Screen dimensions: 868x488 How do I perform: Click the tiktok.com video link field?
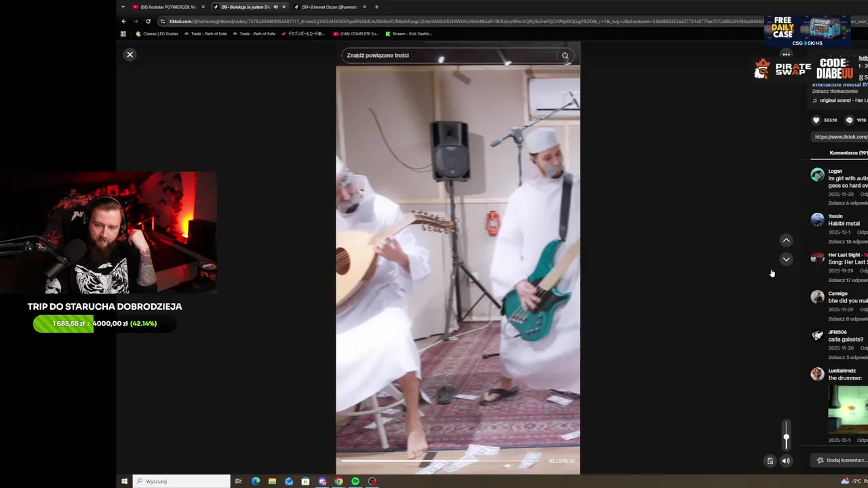tap(840, 137)
